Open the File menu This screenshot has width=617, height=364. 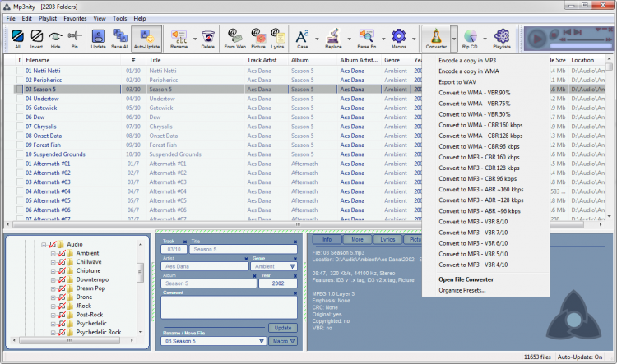pyautogui.click(x=11, y=18)
